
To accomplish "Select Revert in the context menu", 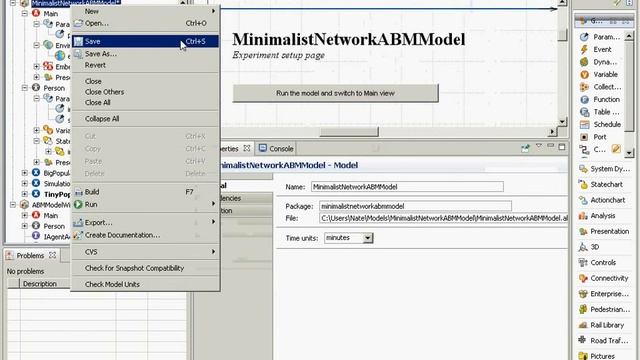I will 145,65.
